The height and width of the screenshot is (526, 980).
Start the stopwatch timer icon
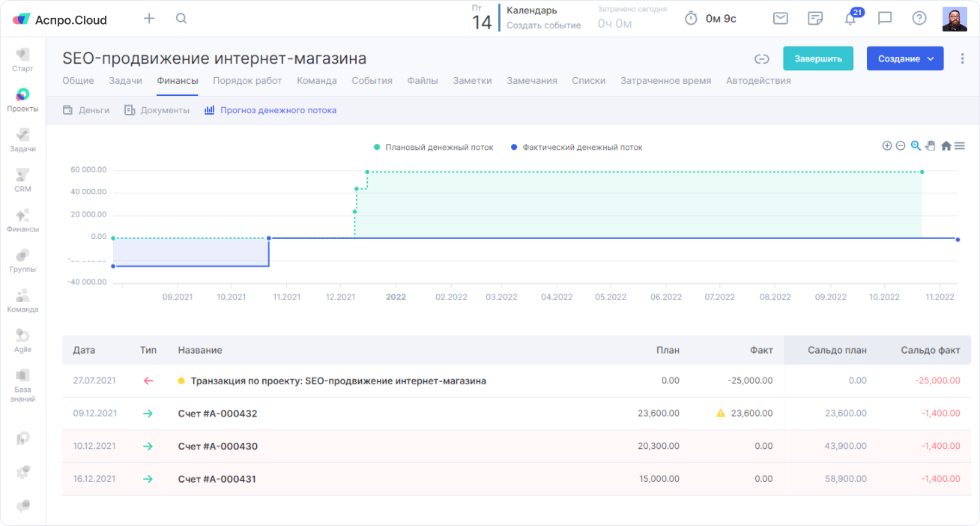pos(691,19)
